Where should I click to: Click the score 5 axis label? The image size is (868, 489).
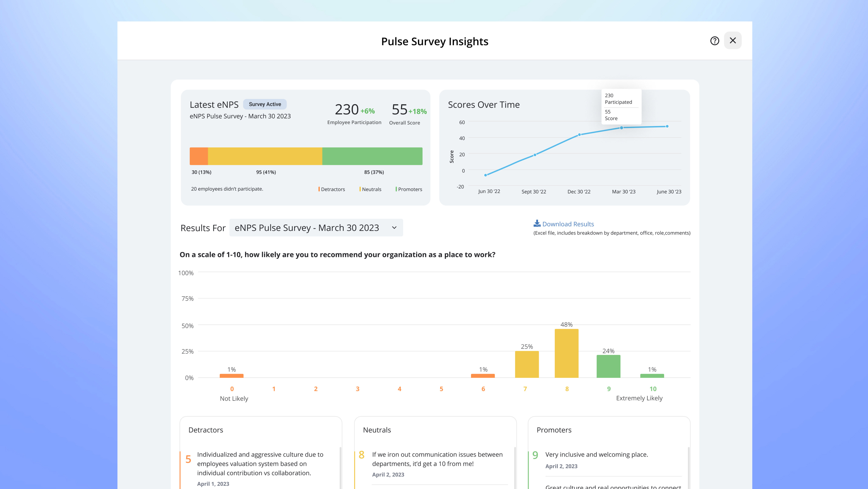[x=441, y=389]
